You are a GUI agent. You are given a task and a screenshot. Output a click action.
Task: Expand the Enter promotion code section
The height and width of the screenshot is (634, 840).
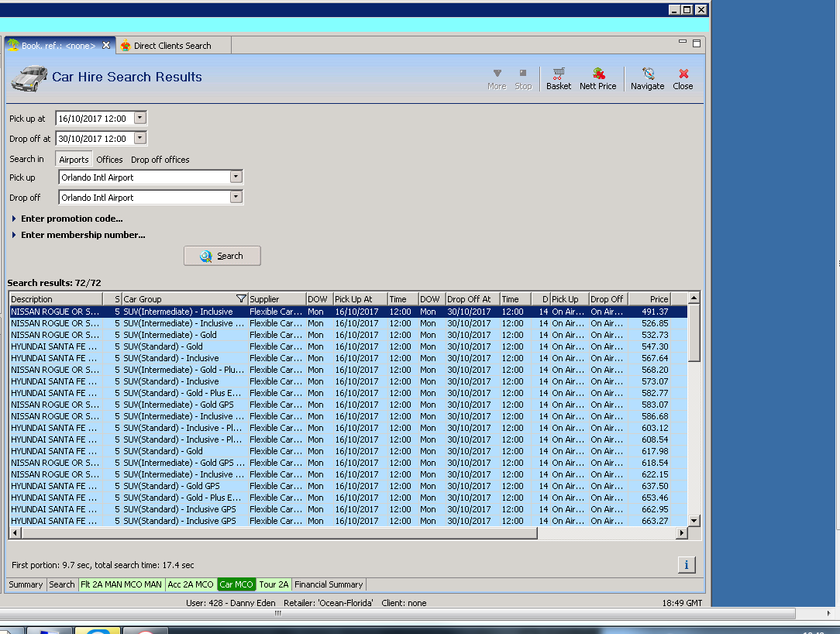pyautogui.click(x=71, y=219)
